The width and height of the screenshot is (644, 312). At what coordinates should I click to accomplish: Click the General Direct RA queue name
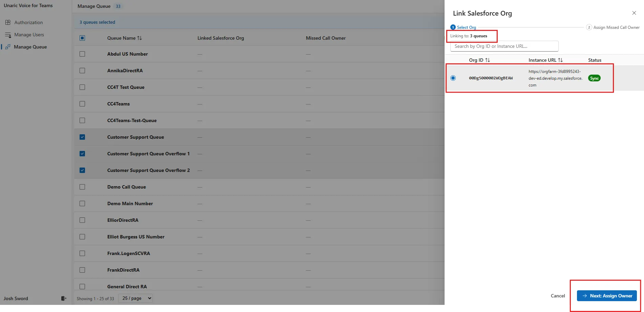pyautogui.click(x=127, y=287)
